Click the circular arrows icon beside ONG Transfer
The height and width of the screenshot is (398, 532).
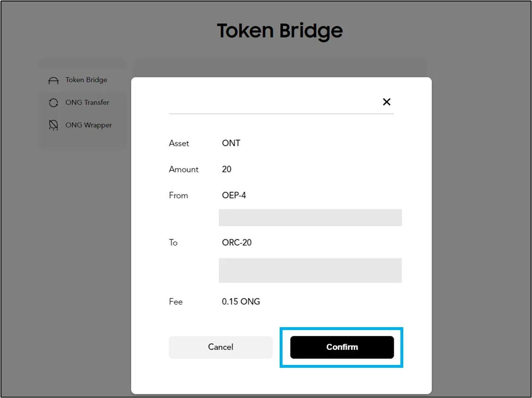[53, 102]
